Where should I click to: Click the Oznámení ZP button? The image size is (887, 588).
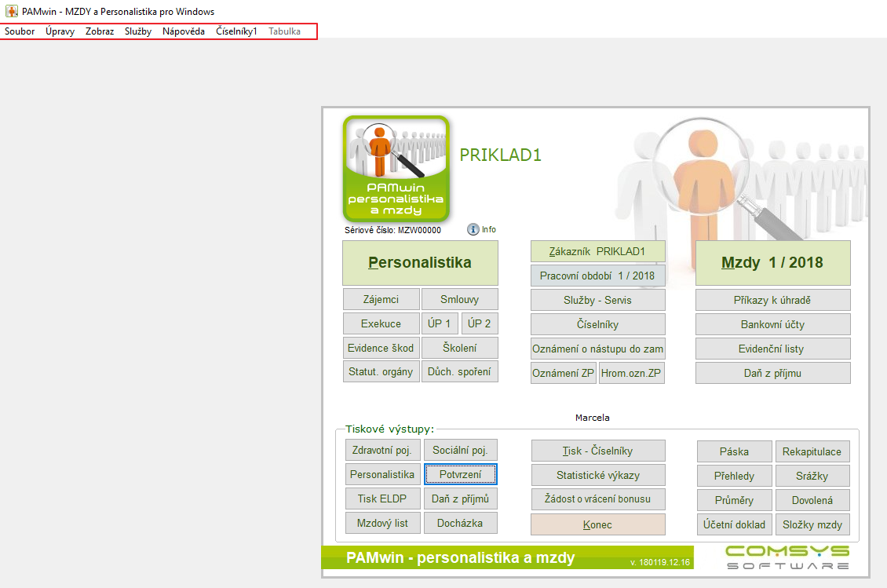click(x=564, y=373)
